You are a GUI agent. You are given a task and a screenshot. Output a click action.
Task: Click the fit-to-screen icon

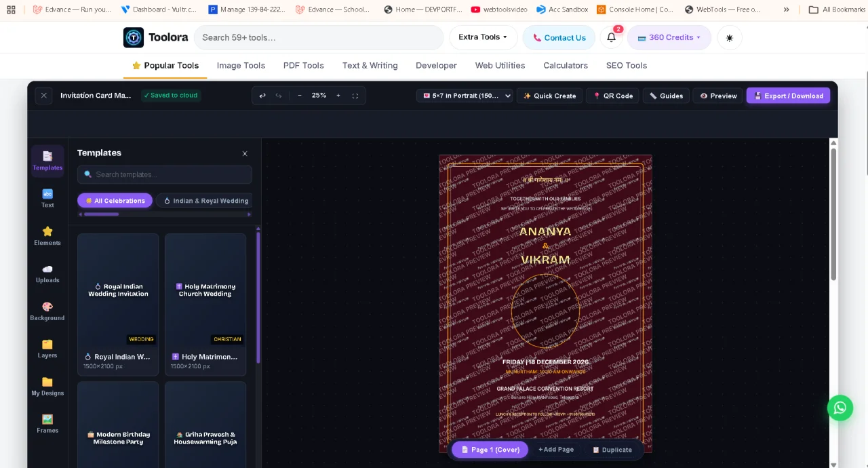pos(355,96)
